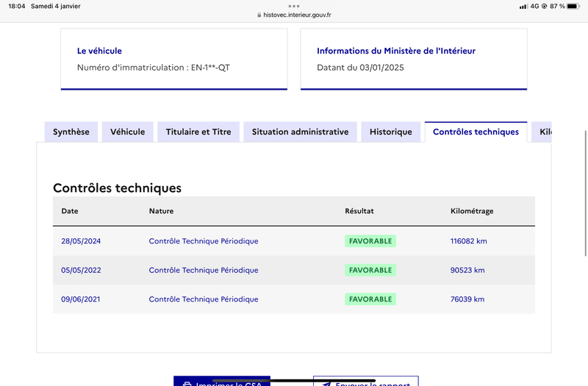Click the Datant du 03/01/2025 text

pos(360,68)
